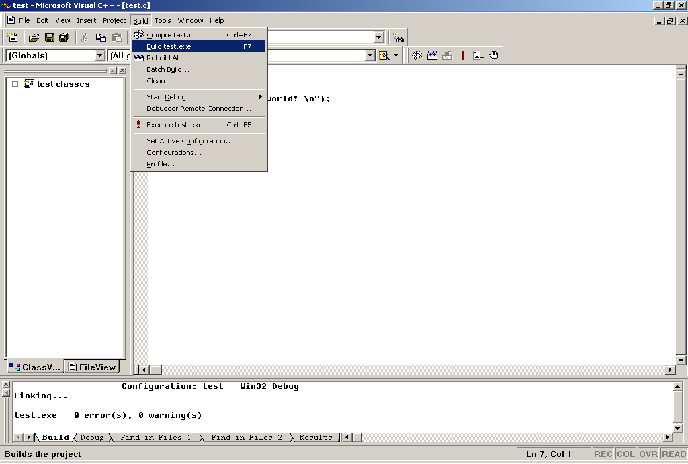Click output pane scrollbar down arrow
The width and height of the screenshot is (688, 464).
coord(677,428)
